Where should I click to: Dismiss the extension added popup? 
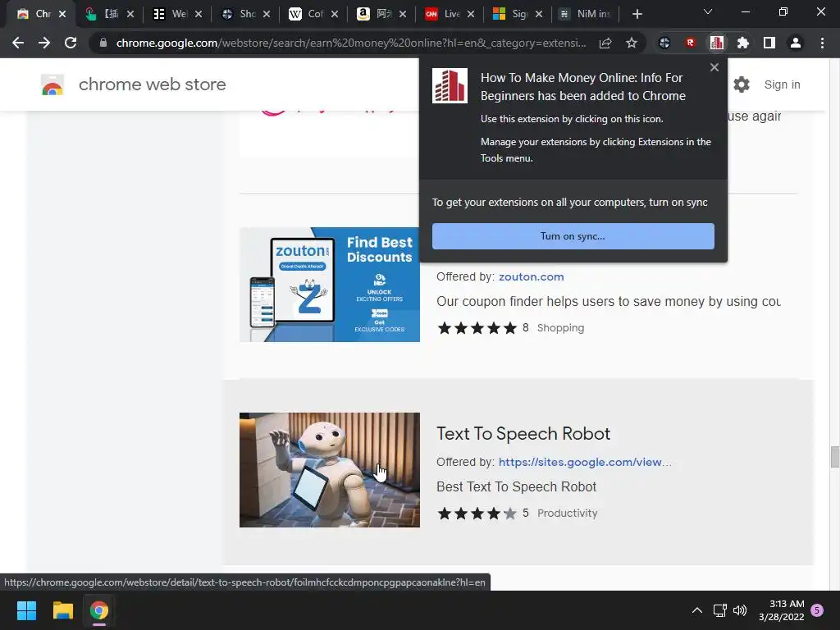pyautogui.click(x=714, y=67)
